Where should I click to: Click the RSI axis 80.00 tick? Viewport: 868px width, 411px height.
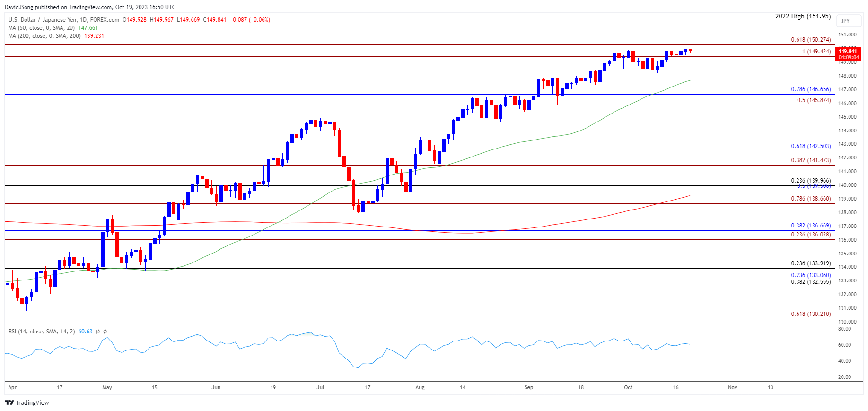(844, 329)
